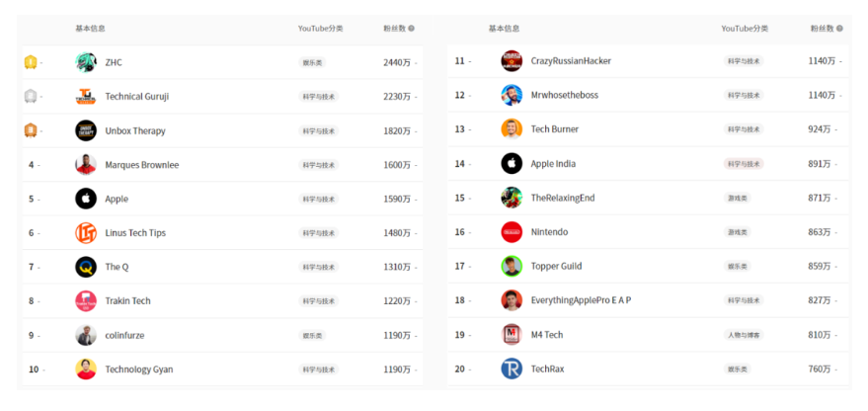Viewport: 868px width, 411px height.
Task: Click the 1480万 follower count
Action: point(397,233)
